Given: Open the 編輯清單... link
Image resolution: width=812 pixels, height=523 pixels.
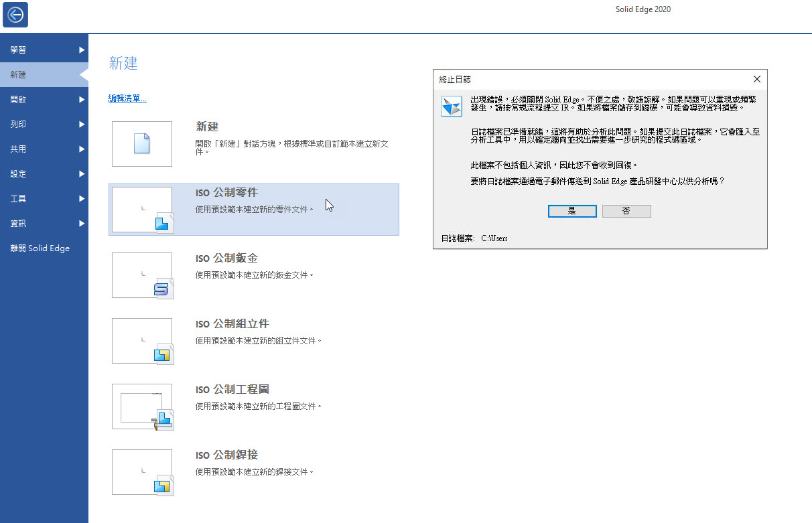Looking at the screenshot, I should 127,99.
